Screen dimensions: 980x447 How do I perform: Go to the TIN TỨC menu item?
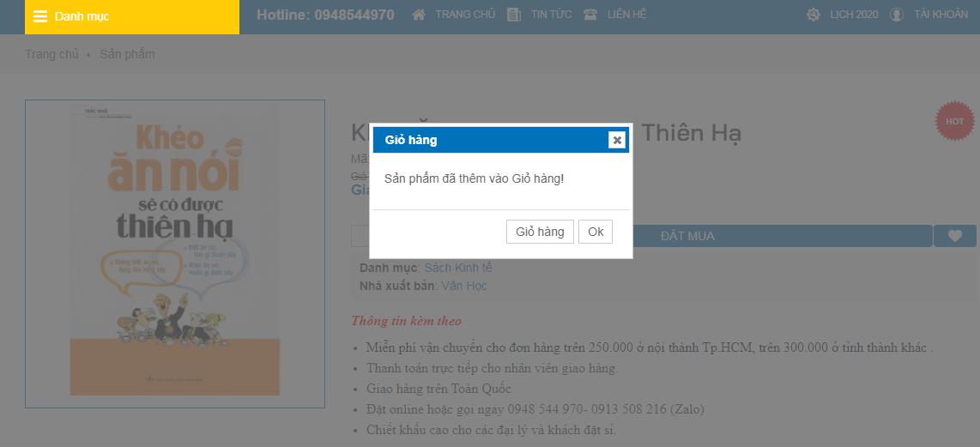click(x=553, y=15)
